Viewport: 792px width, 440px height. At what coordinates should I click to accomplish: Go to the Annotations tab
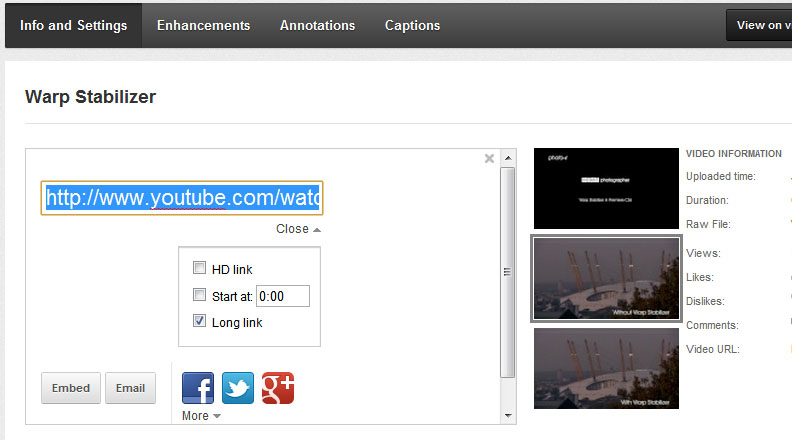[x=318, y=25]
